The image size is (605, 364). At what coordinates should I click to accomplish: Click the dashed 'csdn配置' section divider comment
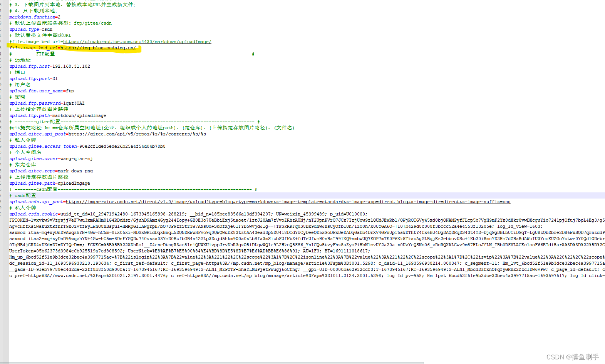point(133,189)
